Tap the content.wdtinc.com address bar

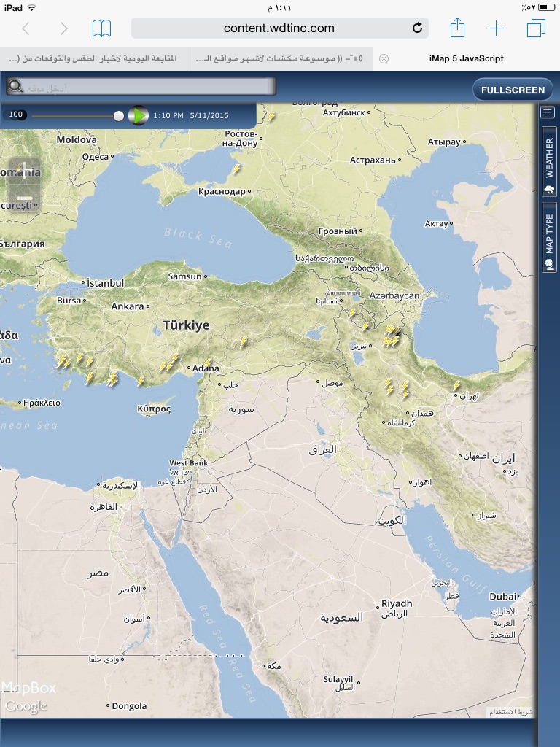pyautogui.click(x=279, y=28)
